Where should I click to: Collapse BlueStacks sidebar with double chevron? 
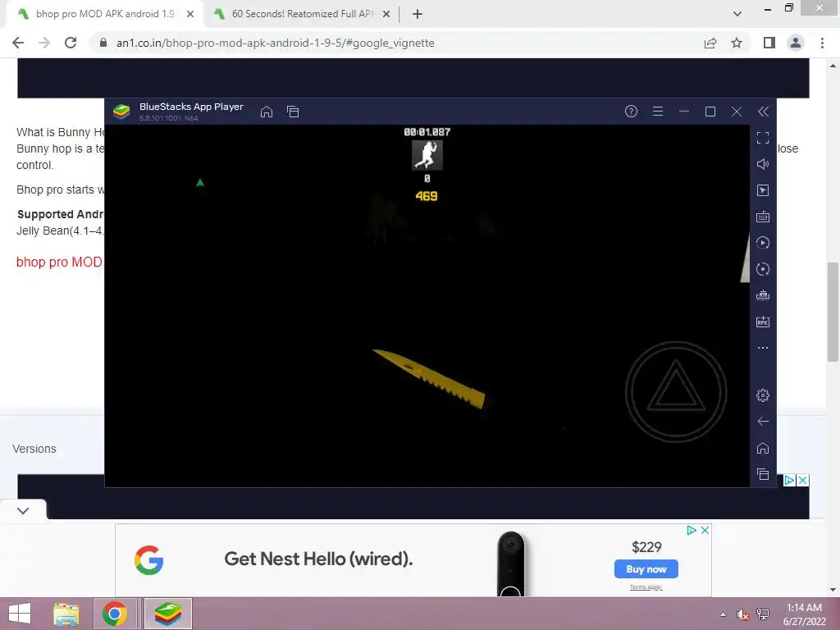764,112
